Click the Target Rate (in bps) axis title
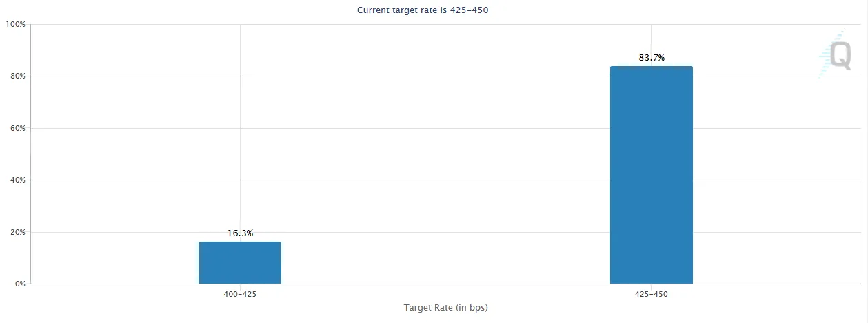This screenshot has width=868, height=323. pos(446,308)
